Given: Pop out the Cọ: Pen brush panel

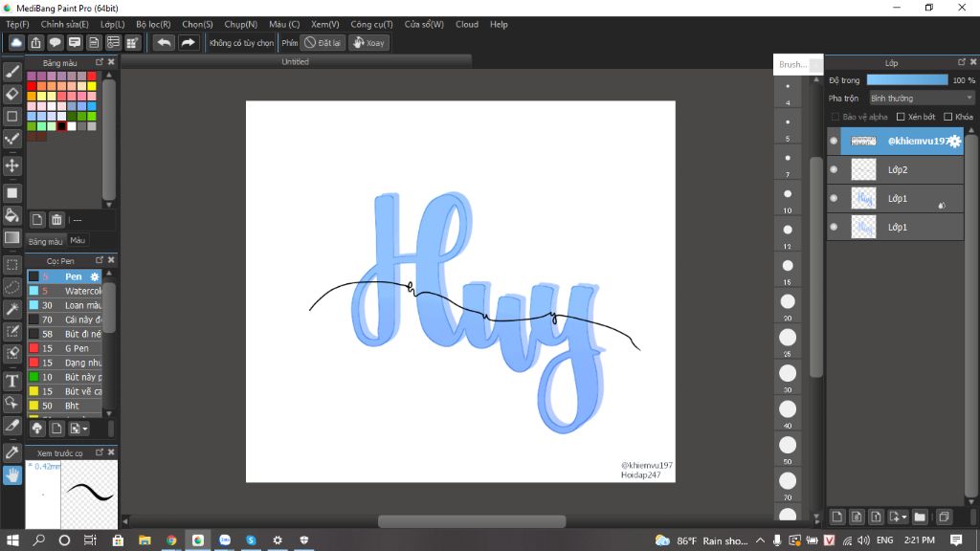Looking at the screenshot, I should coord(100,260).
